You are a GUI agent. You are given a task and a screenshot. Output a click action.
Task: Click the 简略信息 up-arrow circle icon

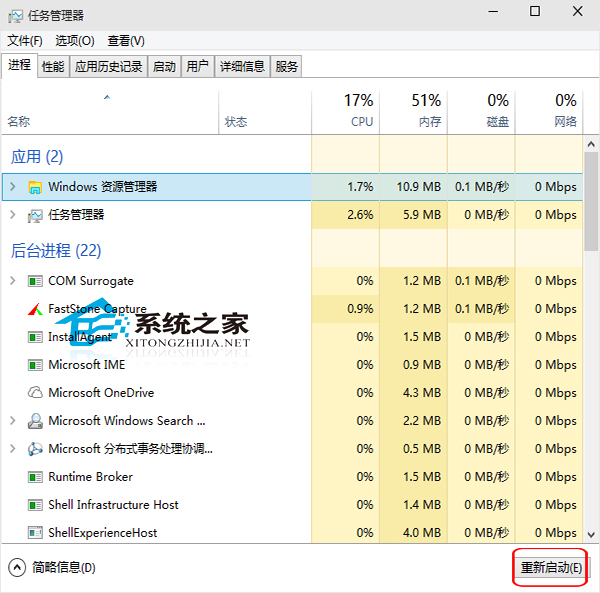pyautogui.click(x=17, y=568)
